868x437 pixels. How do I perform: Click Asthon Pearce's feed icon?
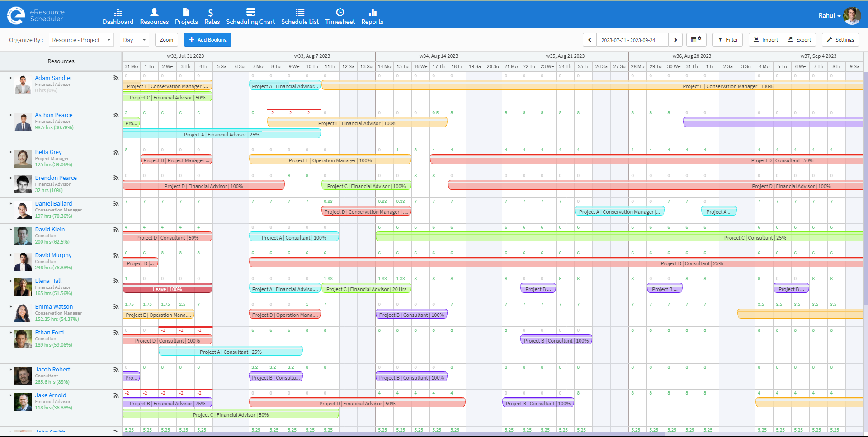tap(116, 115)
